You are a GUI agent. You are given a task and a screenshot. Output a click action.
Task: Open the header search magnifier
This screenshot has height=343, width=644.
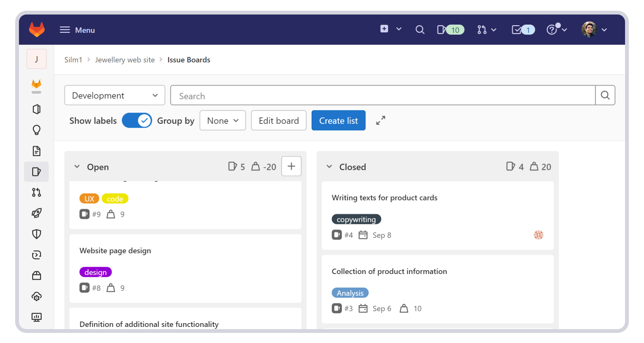(420, 30)
